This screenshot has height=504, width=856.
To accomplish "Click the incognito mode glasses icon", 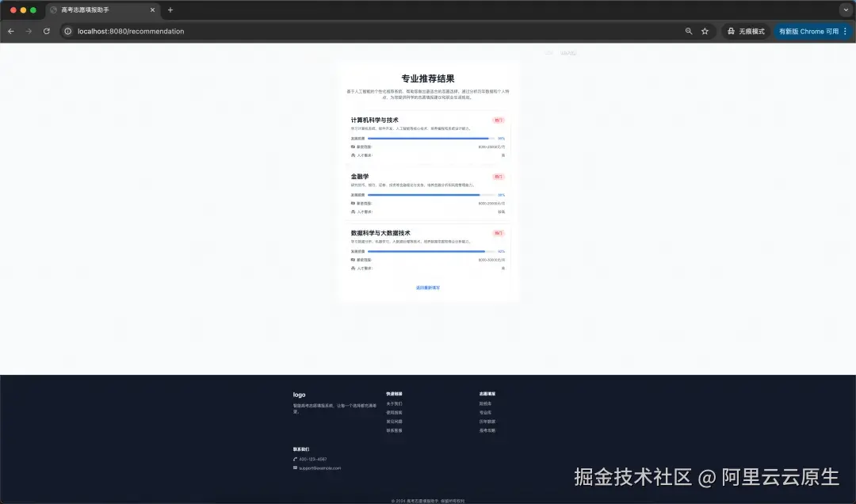I will click(x=730, y=31).
